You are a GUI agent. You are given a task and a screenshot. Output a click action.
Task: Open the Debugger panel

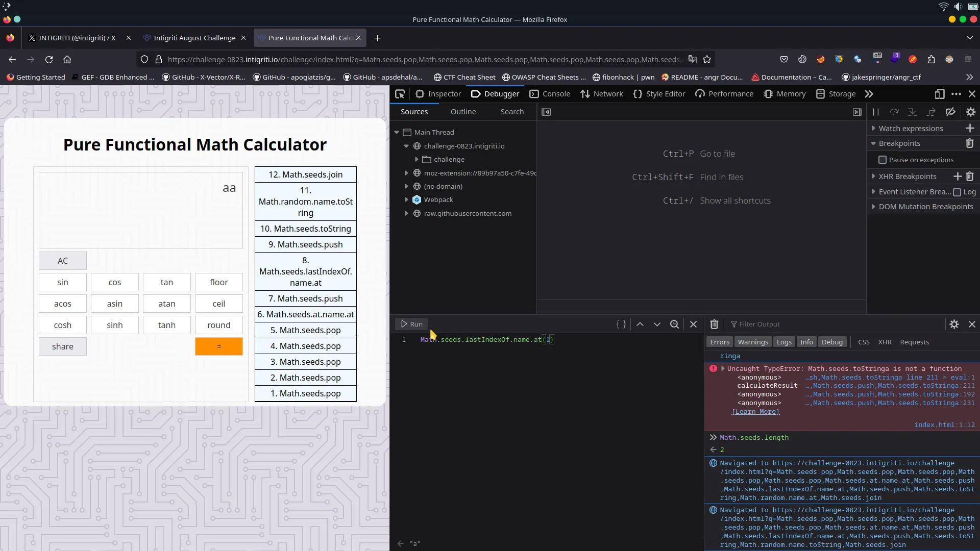click(x=501, y=93)
